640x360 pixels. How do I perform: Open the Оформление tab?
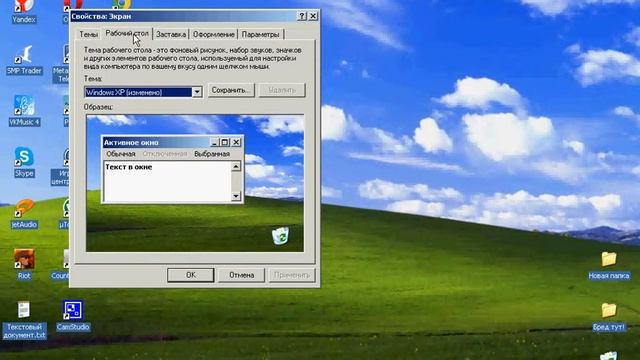tap(213, 35)
